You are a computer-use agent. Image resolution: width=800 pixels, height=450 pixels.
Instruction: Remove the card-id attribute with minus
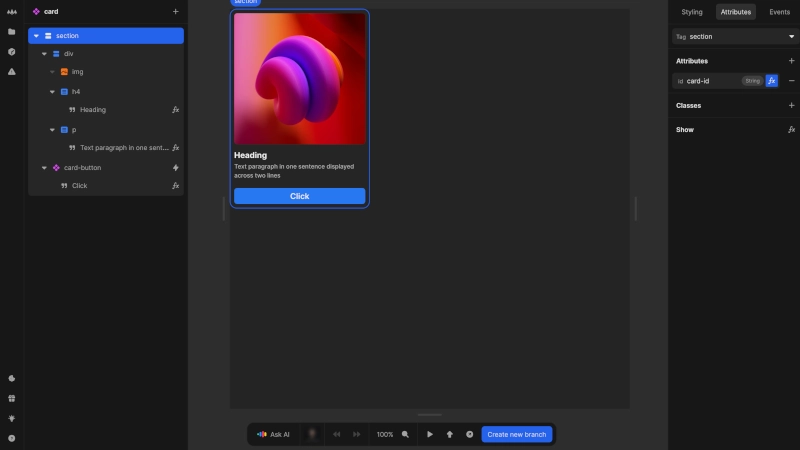pyautogui.click(x=791, y=81)
